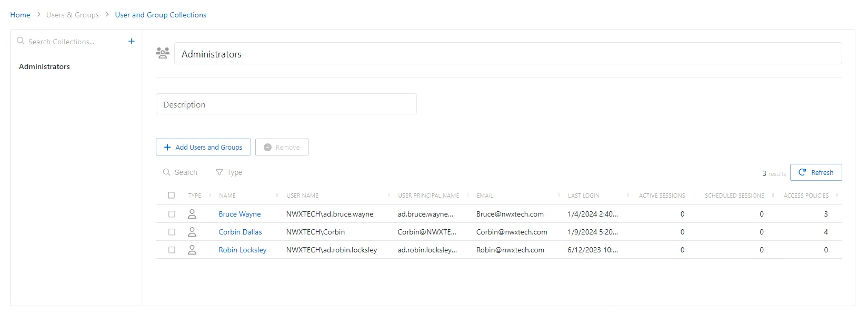Refresh the users list
This screenshot has width=868, height=313.
(x=816, y=172)
